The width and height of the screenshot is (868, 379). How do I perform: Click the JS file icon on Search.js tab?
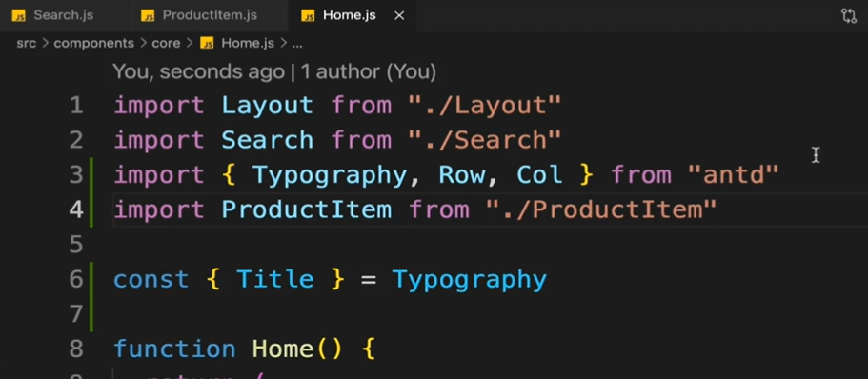pyautogui.click(x=18, y=16)
